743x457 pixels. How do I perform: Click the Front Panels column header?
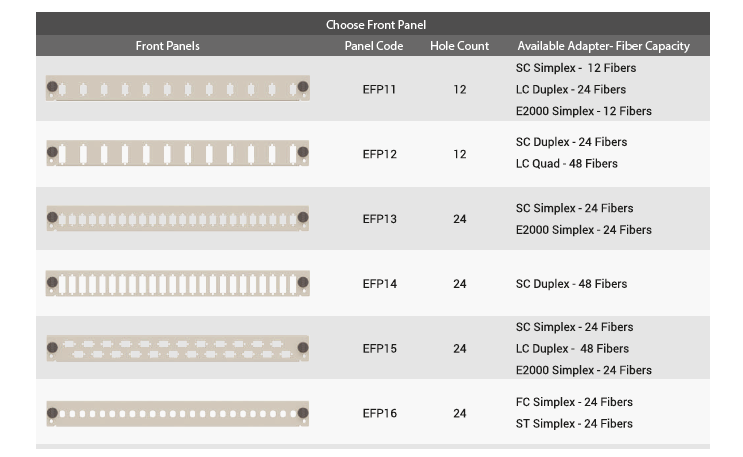(168, 46)
